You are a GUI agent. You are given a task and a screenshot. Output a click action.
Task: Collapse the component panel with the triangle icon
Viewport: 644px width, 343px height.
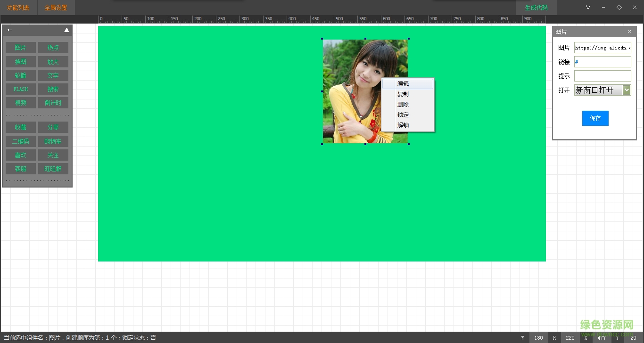66,30
